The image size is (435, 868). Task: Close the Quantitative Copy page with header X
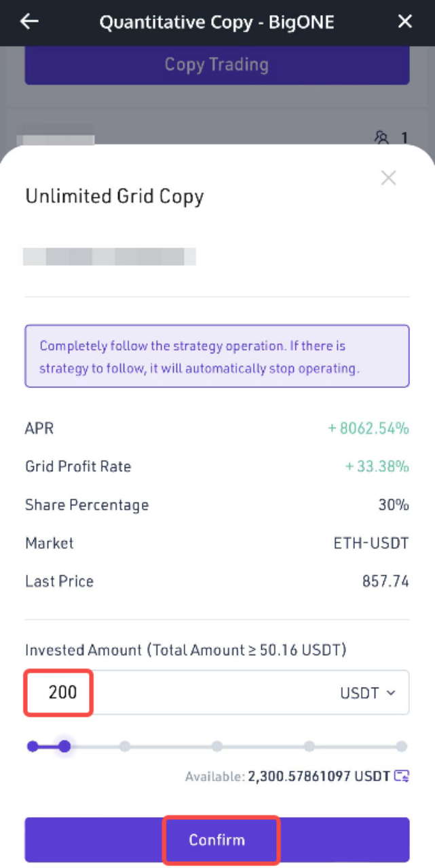pos(405,22)
